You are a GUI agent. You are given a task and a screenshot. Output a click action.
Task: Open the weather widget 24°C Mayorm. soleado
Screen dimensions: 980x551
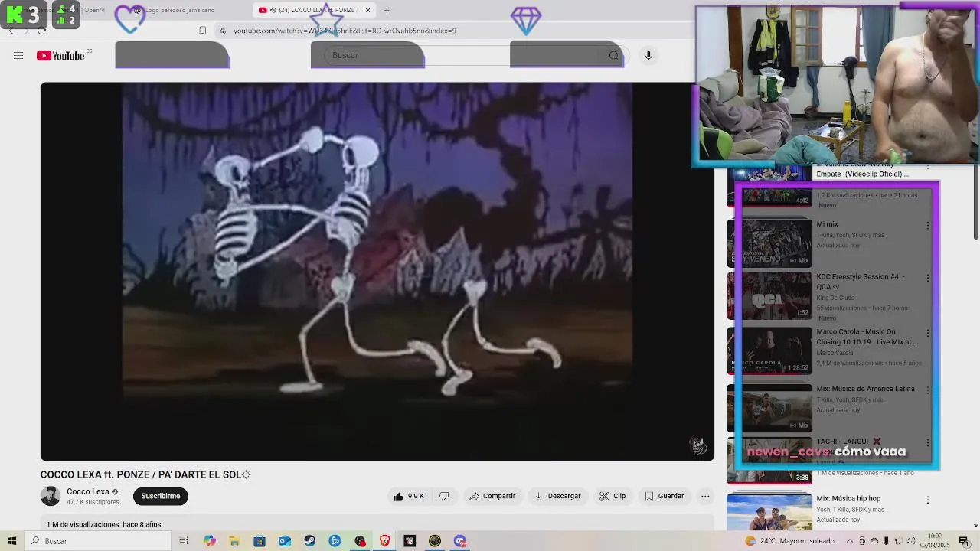pos(791,541)
